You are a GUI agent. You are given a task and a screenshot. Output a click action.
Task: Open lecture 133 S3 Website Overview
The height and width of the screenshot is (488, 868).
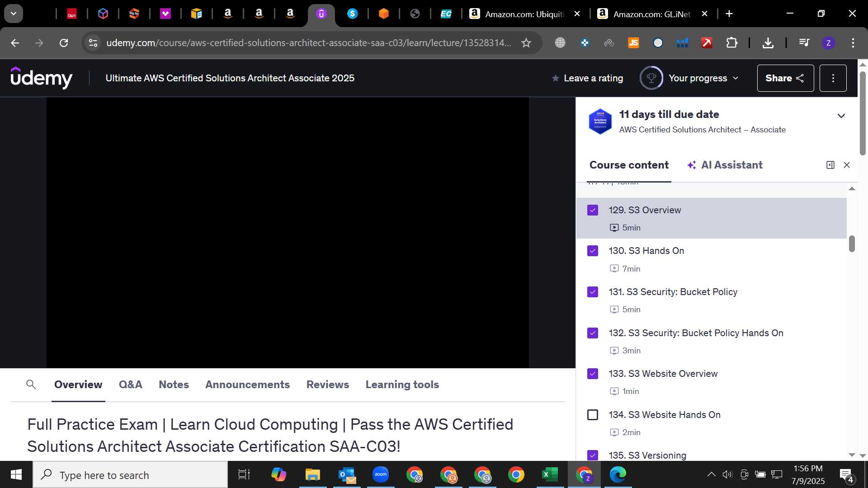point(711,382)
